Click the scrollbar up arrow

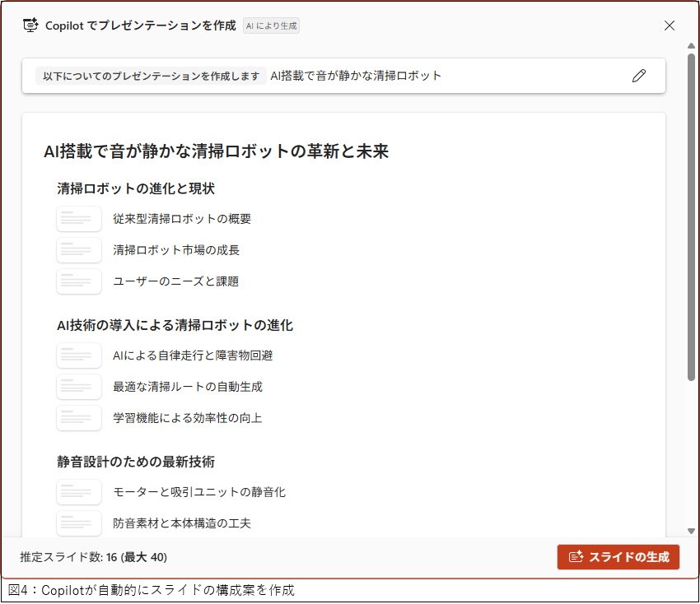pos(691,46)
